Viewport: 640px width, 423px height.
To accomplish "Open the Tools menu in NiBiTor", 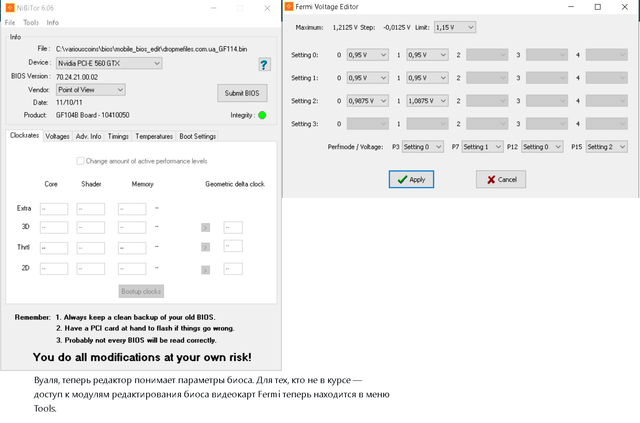I will [31, 22].
